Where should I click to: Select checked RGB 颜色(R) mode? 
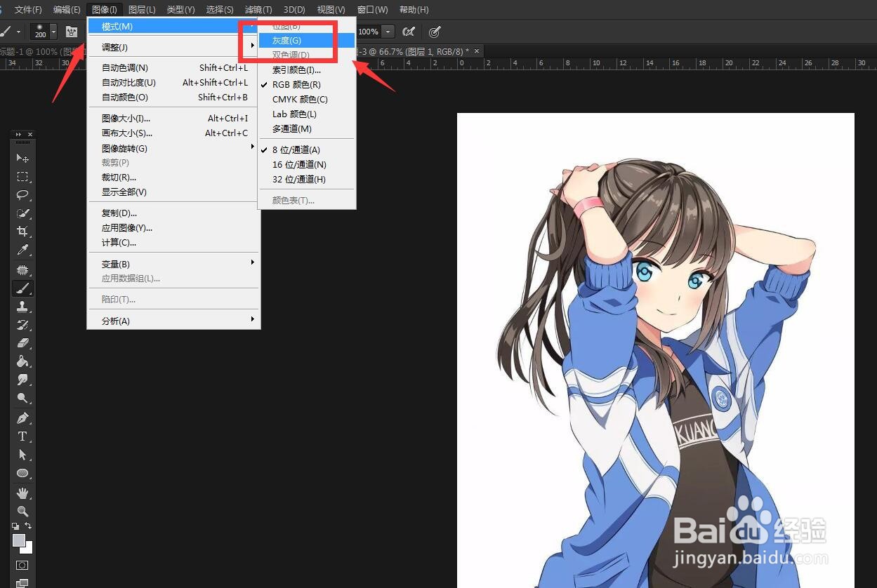(307, 85)
